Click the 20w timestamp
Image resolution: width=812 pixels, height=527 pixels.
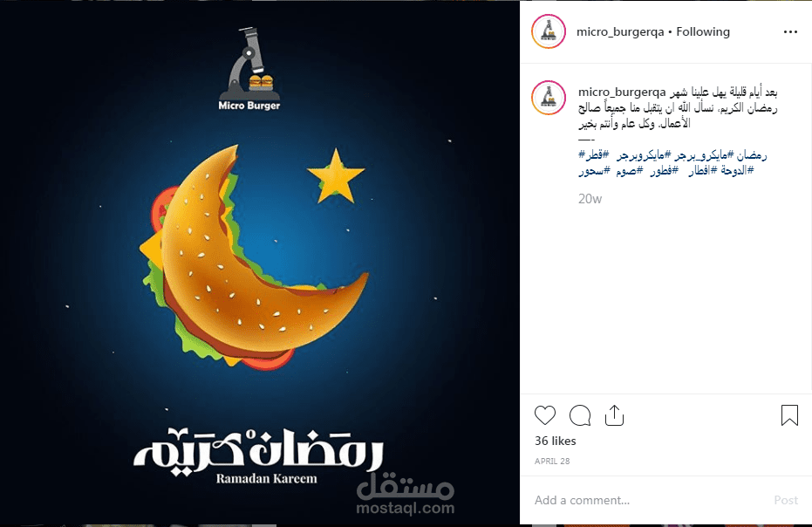(590, 198)
